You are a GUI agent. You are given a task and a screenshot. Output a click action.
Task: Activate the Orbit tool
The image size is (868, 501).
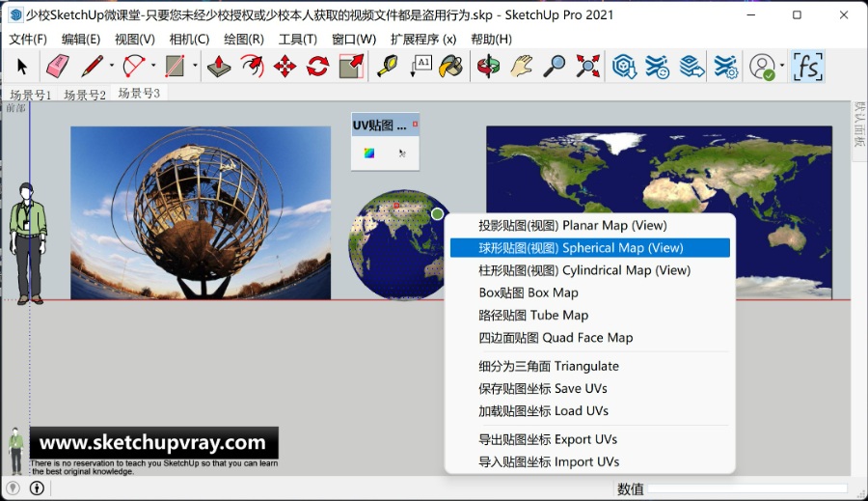pyautogui.click(x=488, y=67)
